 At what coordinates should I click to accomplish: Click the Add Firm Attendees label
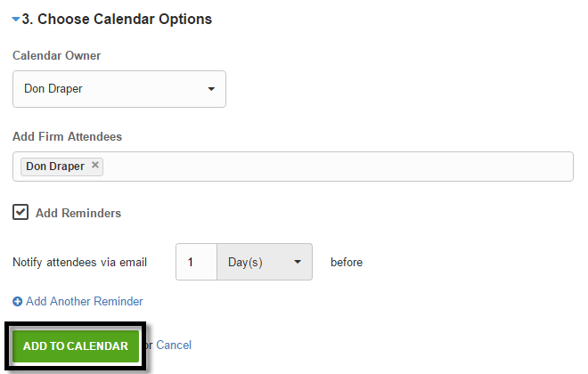68,137
